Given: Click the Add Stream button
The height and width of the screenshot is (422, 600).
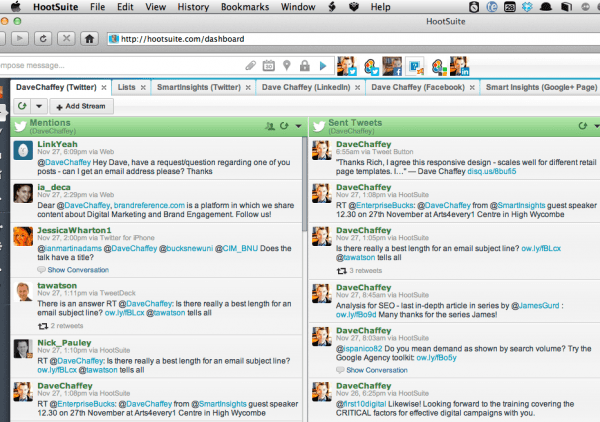Looking at the screenshot, I should (82, 106).
